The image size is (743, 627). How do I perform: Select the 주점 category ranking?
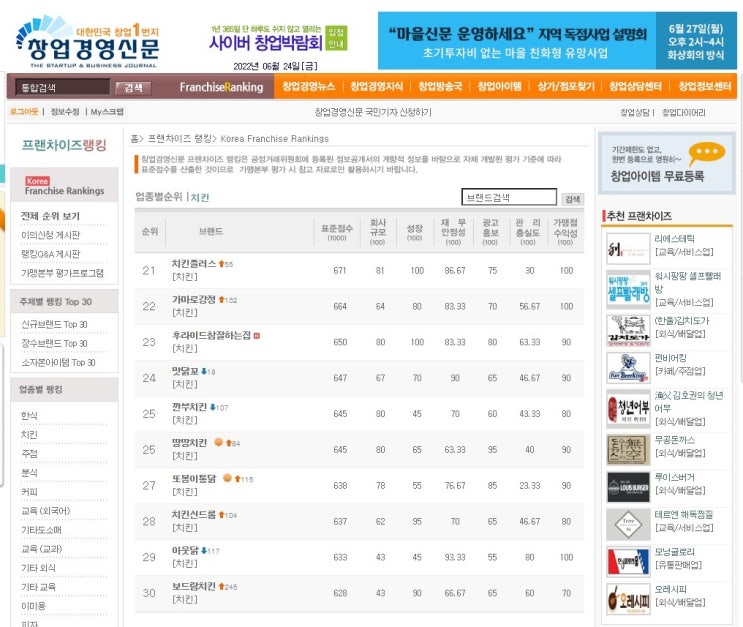tap(29, 454)
